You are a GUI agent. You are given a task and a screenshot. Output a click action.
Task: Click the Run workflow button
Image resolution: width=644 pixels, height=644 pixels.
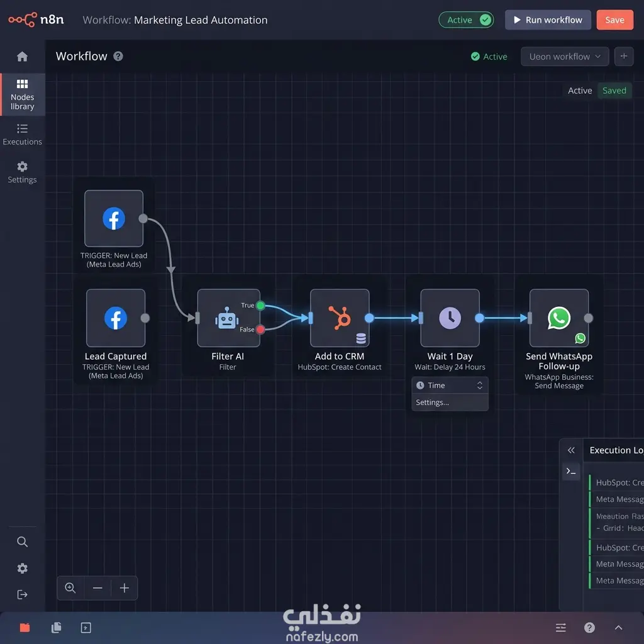coord(548,19)
